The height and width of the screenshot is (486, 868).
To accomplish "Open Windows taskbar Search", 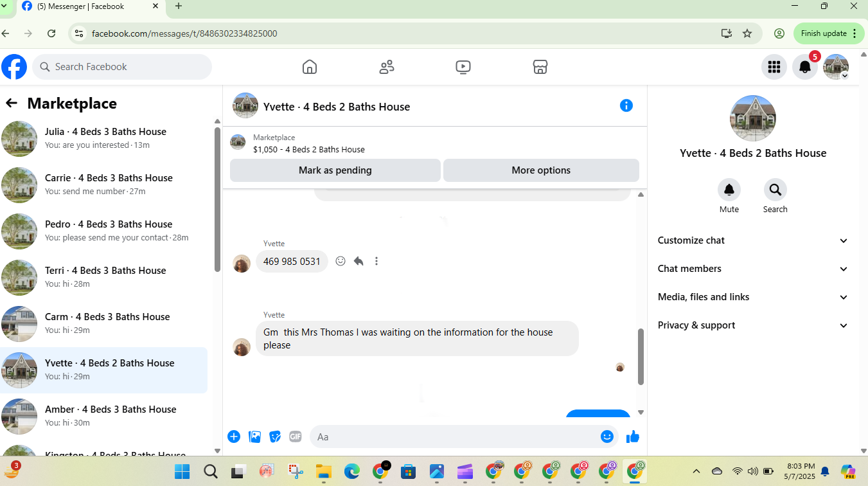I will [x=211, y=472].
